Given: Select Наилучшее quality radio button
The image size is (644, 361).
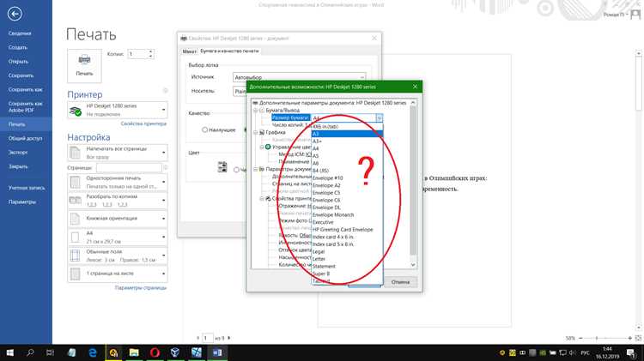Looking at the screenshot, I should pyautogui.click(x=204, y=129).
